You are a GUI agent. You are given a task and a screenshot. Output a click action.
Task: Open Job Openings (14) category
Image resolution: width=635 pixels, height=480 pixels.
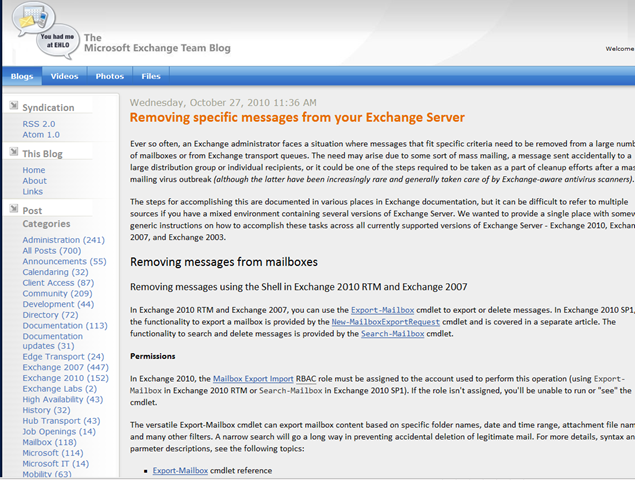click(x=59, y=431)
